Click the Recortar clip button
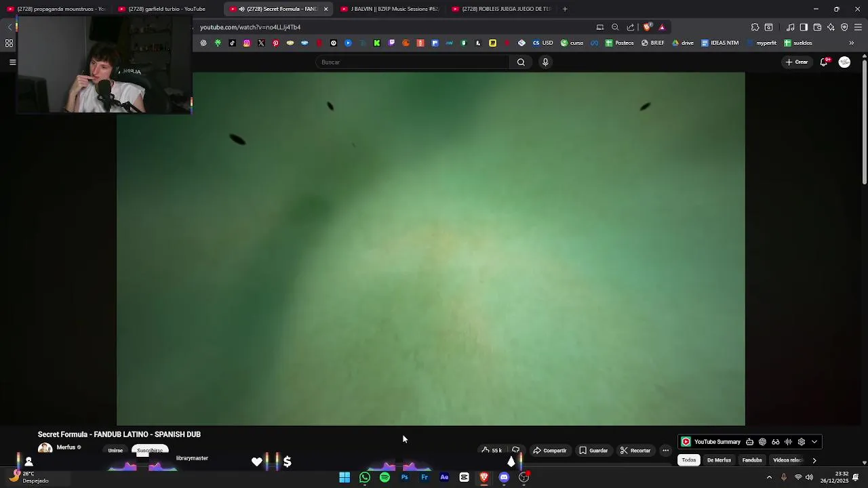The image size is (868, 488). 635,450
